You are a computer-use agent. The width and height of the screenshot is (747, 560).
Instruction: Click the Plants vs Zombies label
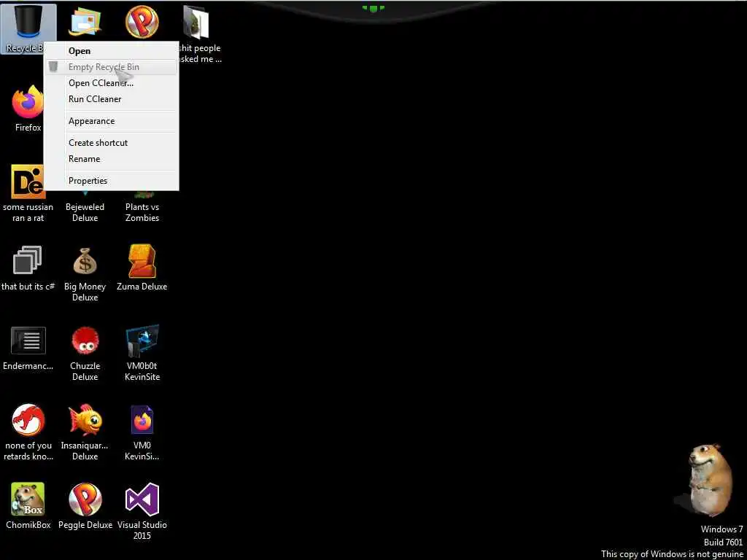point(142,212)
